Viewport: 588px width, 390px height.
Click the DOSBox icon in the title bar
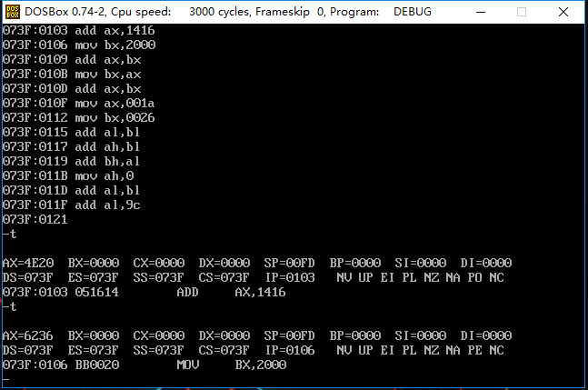click(x=13, y=12)
